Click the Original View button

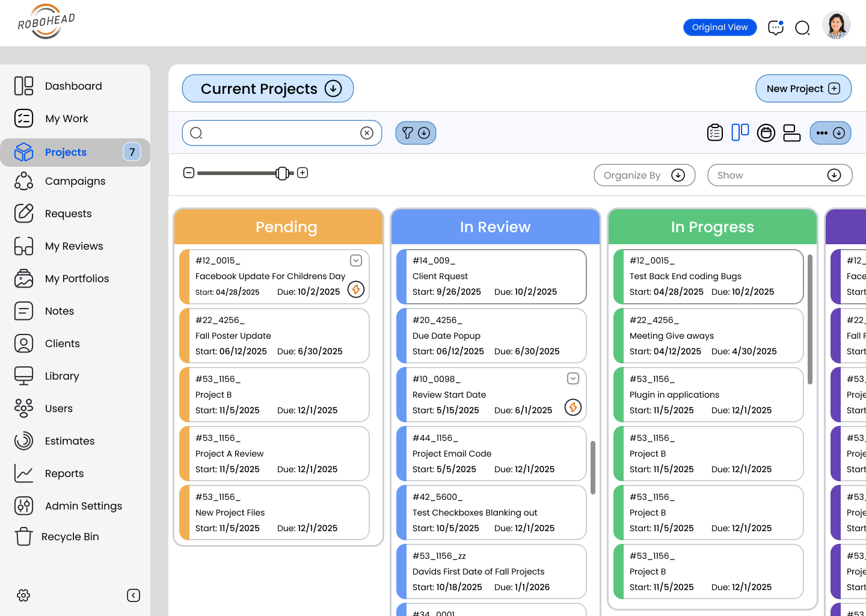click(720, 27)
